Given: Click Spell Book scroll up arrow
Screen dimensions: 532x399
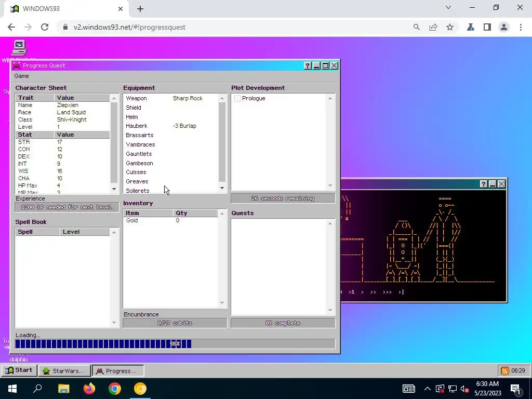Looking at the screenshot, I should click(114, 232).
